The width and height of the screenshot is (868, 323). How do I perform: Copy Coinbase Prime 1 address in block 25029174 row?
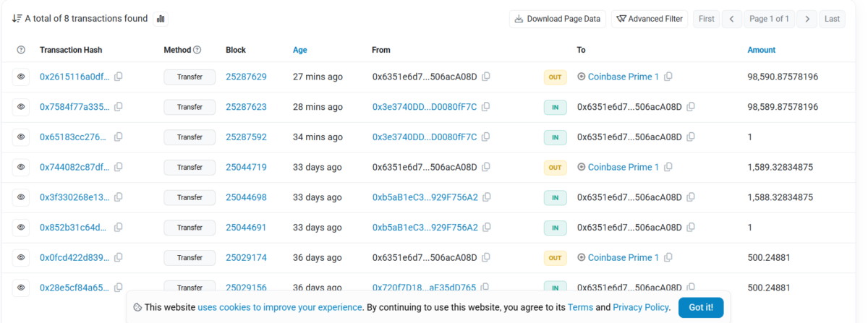[x=668, y=257]
